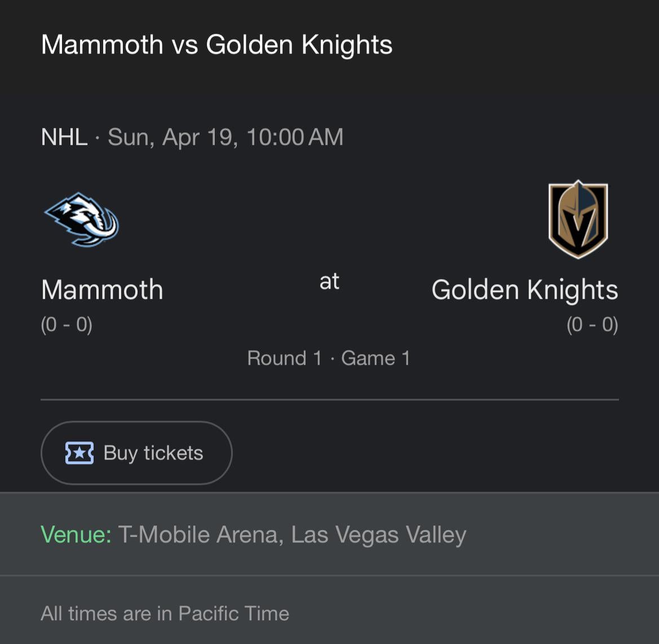The width and height of the screenshot is (659, 644).
Task: Open the Mammoth team name
Action: coord(102,290)
